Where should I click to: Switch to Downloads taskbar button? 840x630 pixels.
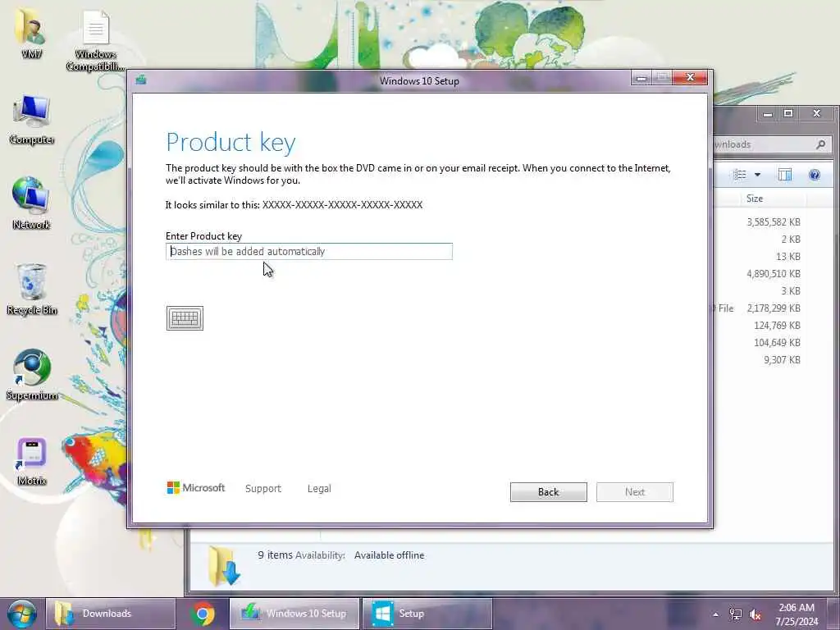point(111,614)
